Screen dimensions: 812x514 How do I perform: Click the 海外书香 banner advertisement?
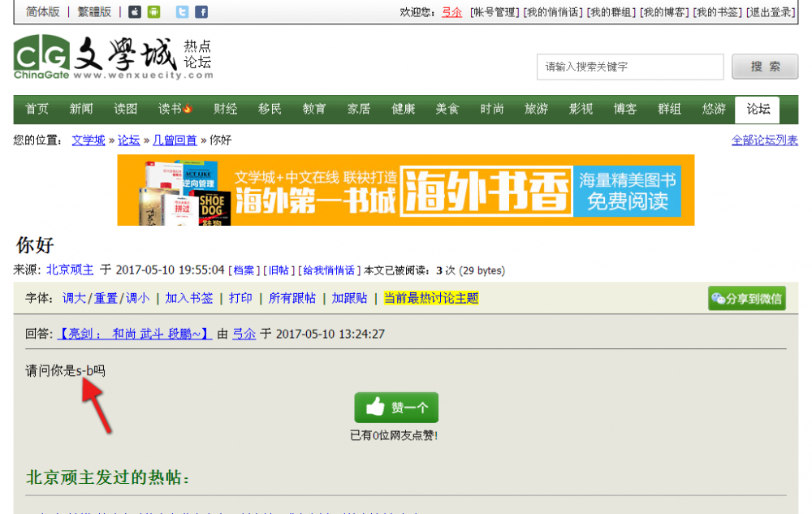[405, 190]
